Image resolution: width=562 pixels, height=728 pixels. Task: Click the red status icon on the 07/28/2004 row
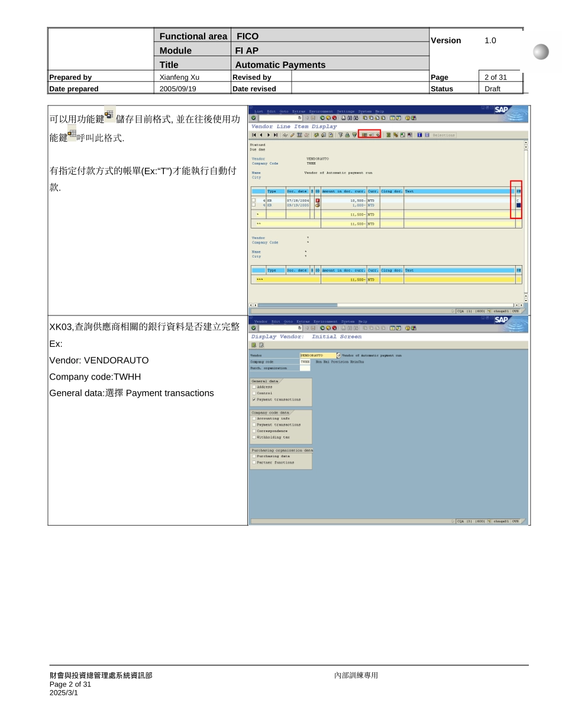[318, 201]
